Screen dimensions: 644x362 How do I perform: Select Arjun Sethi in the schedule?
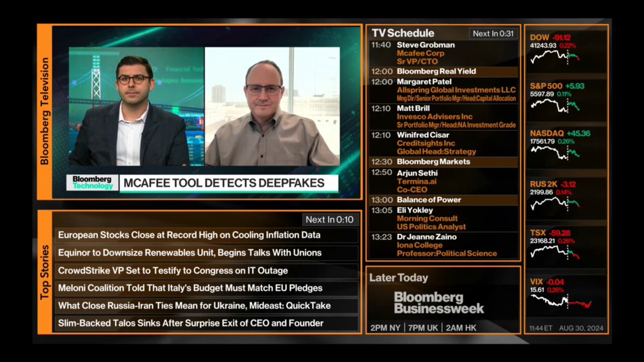[x=418, y=173]
